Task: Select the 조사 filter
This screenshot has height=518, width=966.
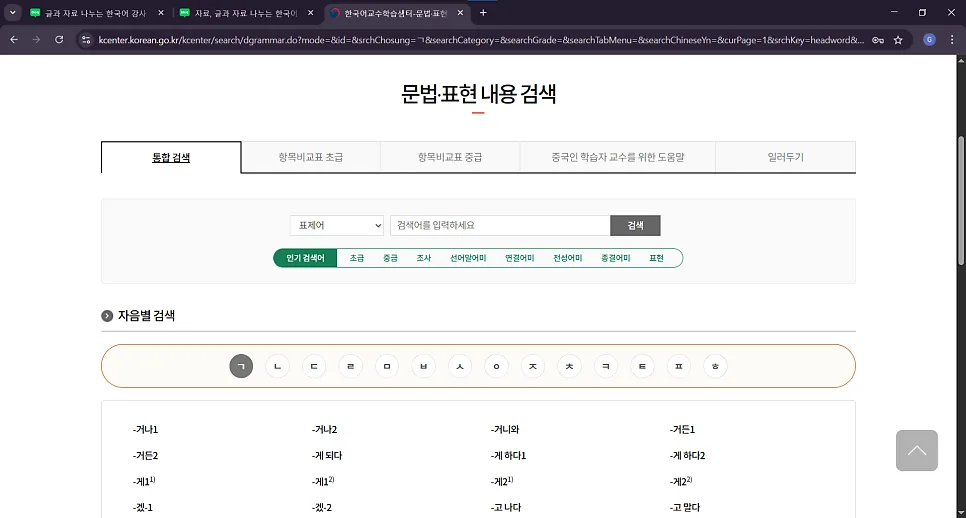Action: point(423,258)
